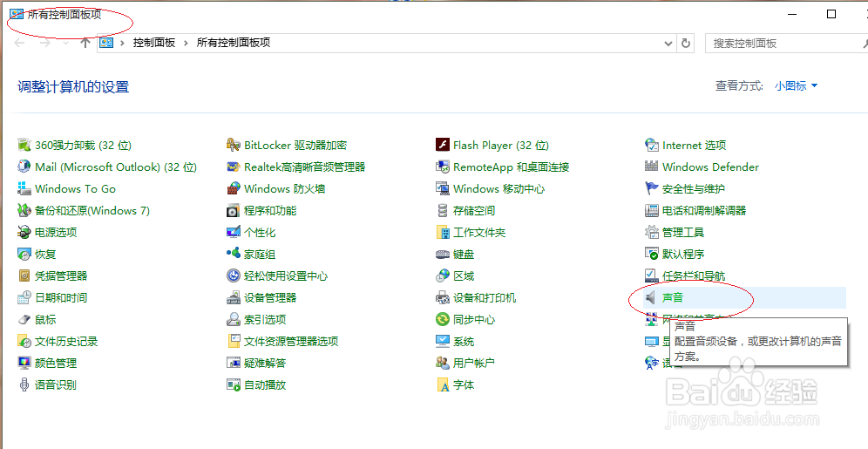Expand the chevron after 控制面板 breadcrumb
This screenshot has width=868, height=449.
click(186, 43)
